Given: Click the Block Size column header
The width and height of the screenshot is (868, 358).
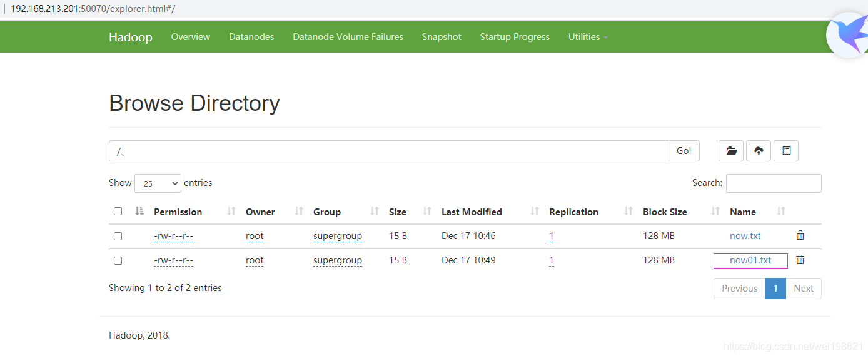Looking at the screenshot, I should pos(665,212).
